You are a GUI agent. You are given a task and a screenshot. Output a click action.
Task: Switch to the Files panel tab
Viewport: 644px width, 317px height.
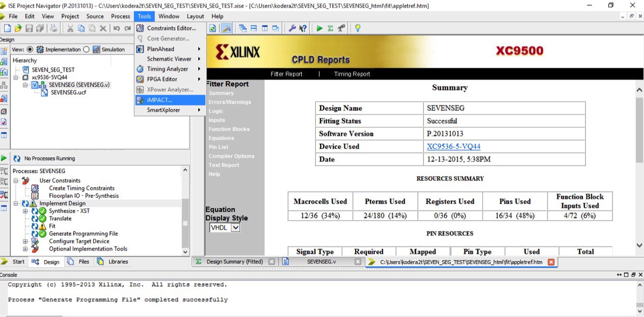[x=78, y=262]
